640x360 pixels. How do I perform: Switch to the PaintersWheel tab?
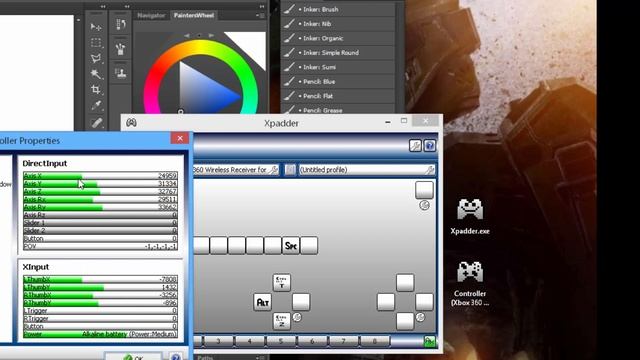tap(193, 16)
